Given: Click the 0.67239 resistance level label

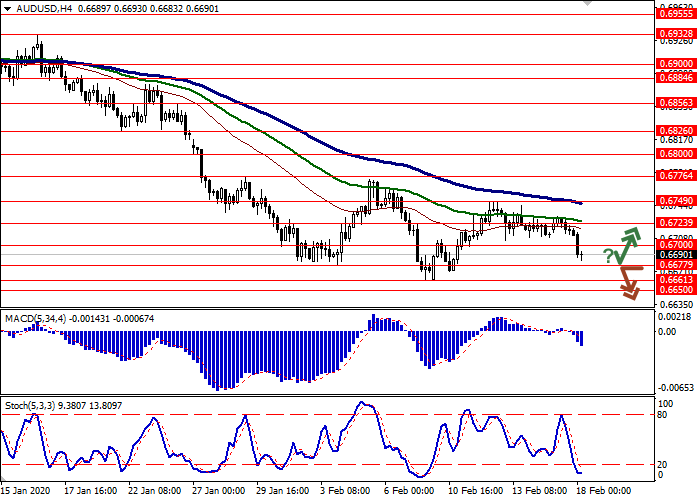Looking at the screenshot, I should (x=675, y=222).
